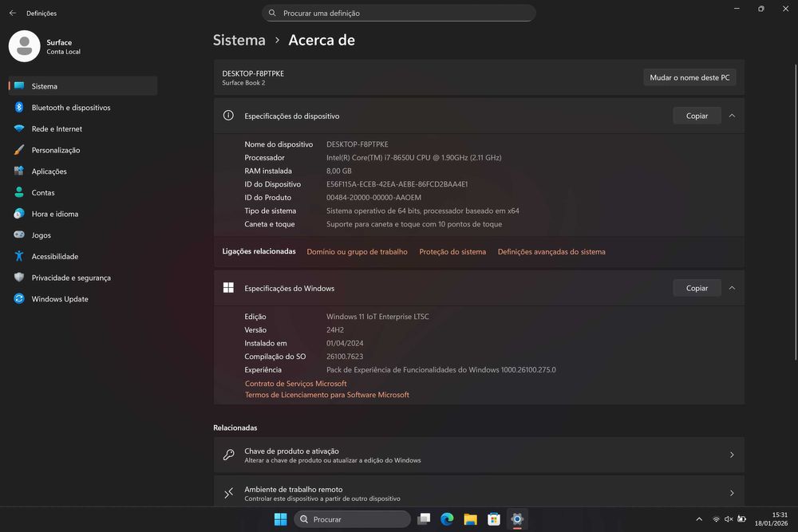798x532 pixels.
Task: Collapse Especificações do Windows section
Action: pyautogui.click(x=732, y=288)
